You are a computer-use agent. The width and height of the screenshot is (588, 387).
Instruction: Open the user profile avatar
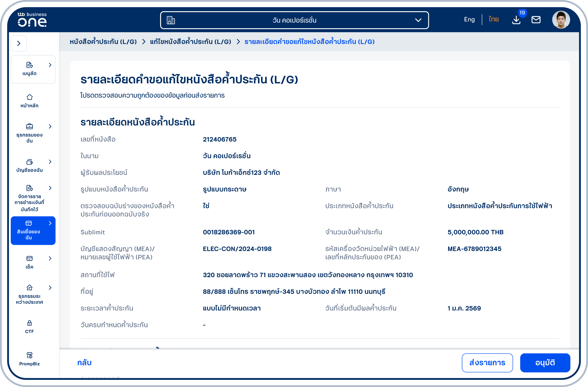point(561,20)
